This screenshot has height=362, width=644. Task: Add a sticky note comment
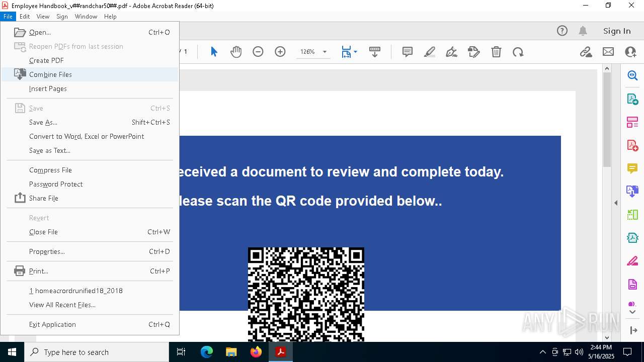tap(408, 52)
